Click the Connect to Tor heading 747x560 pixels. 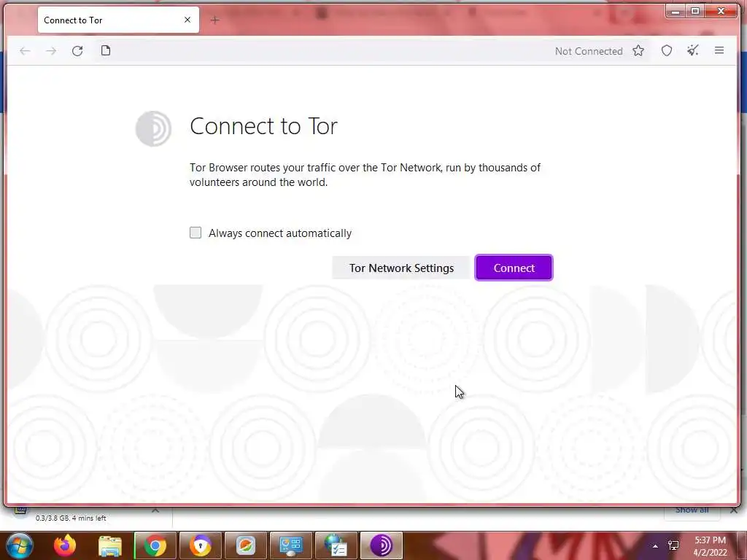pos(263,127)
